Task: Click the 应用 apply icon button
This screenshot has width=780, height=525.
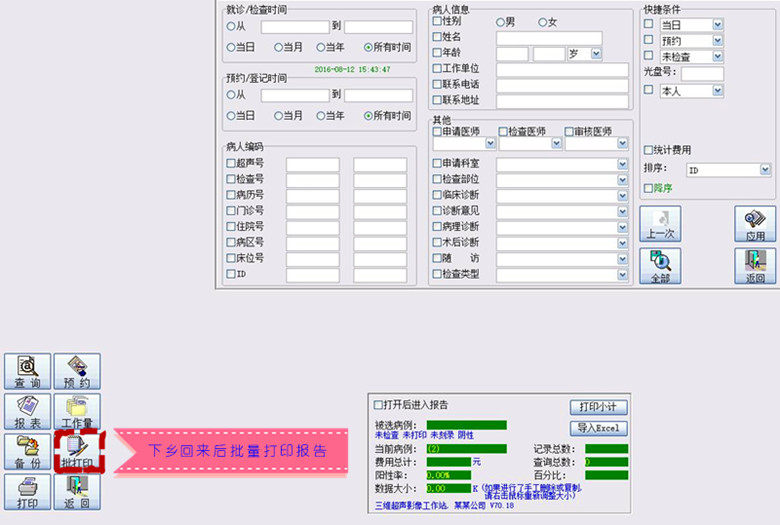Action: point(755,224)
